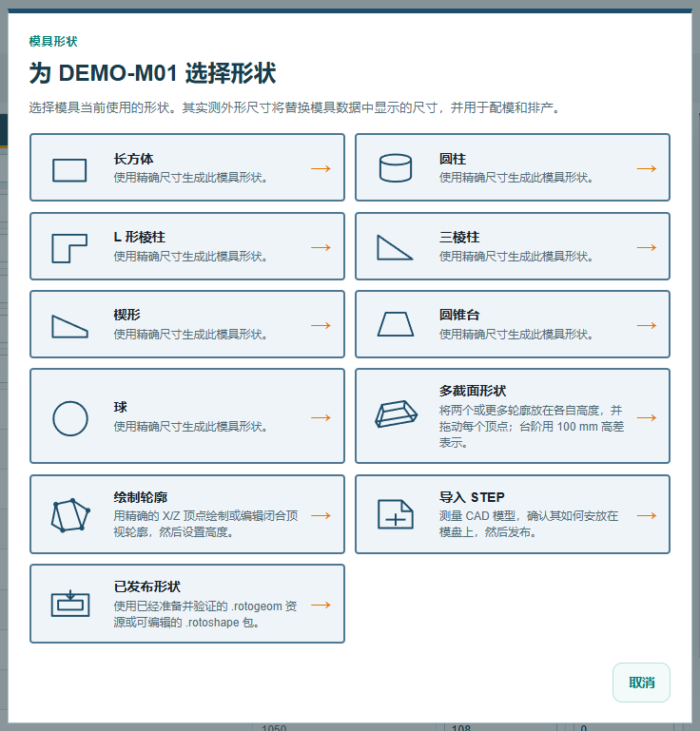Open the 绘制轮廓 option title
Viewport: 700px width, 731px height.
click(141, 497)
